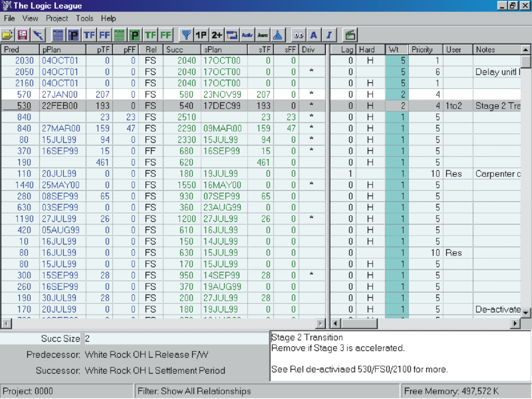
Task: Sort by the Pred column header
Action: click(20, 50)
